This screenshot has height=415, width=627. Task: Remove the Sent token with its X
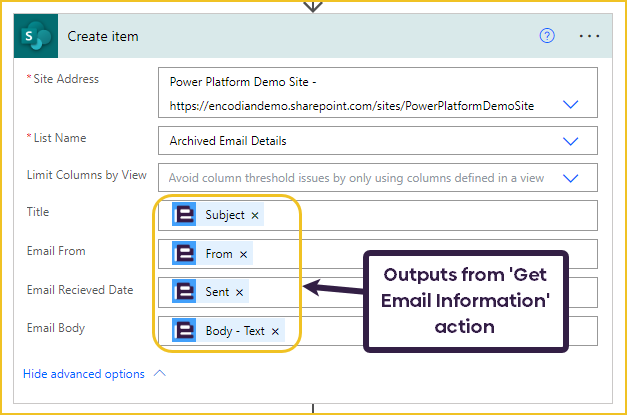click(239, 293)
